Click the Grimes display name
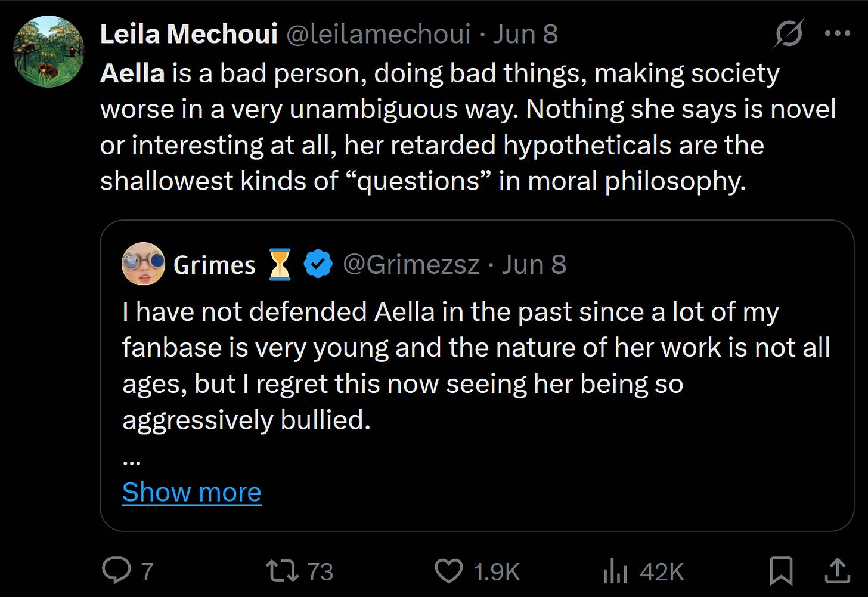Screen dimensions: 868x597 click(x=214, y=265)
